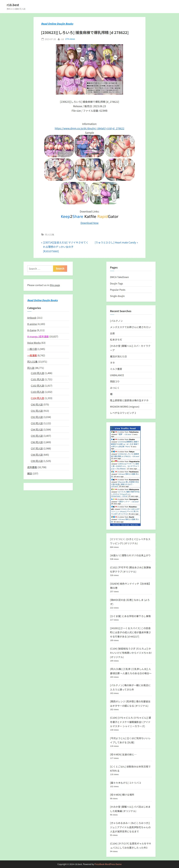Select recent search 岡田コウ

(x=115, y=382)
